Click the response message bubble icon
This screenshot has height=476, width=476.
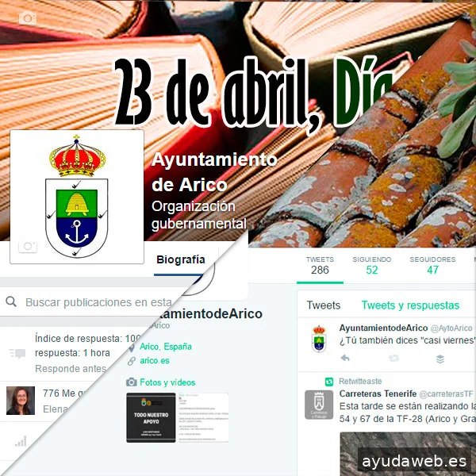pos(17,353)
